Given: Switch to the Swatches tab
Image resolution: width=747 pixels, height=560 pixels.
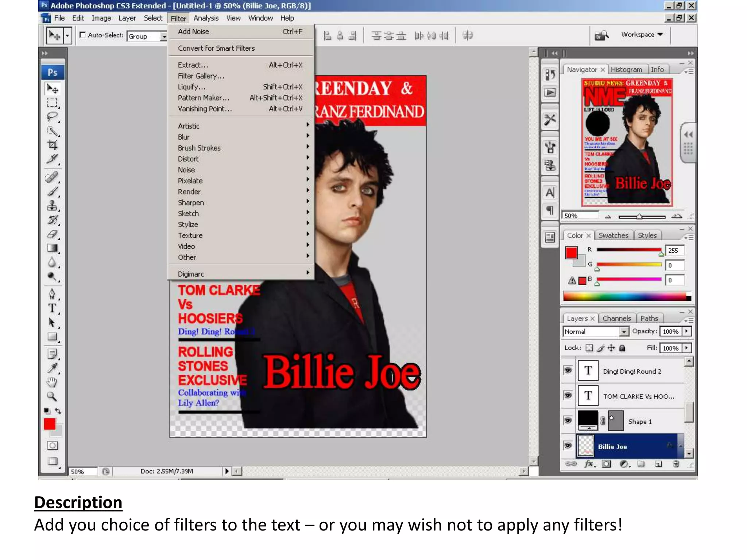Looking at the screenshot, I should tap(614, 236).
